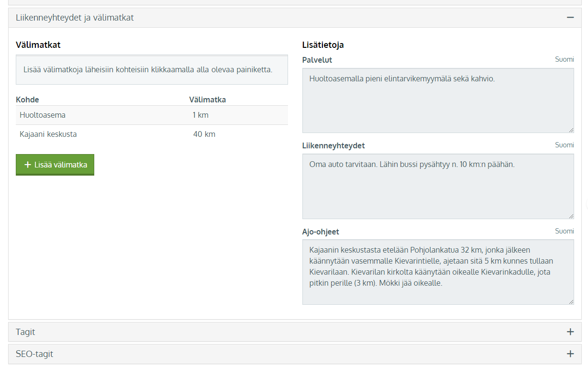
Task: Click the Palvelut field label
Action: pos(317,60)
